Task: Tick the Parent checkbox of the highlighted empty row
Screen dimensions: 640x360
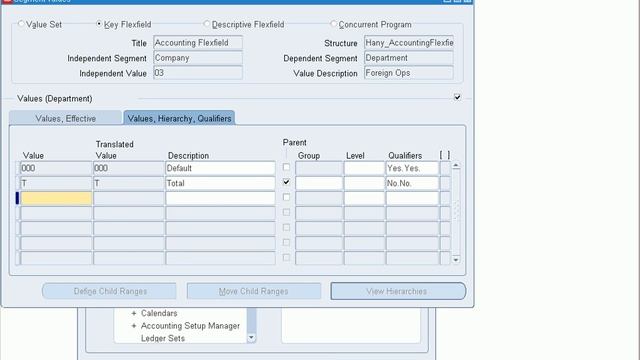Action: 286,197
